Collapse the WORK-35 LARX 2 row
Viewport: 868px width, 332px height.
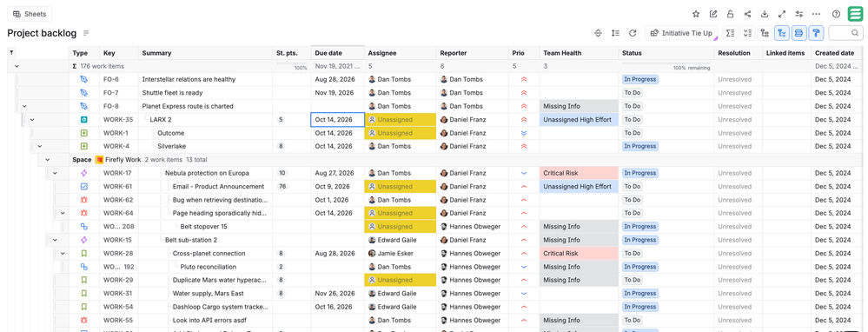(32, 120)
